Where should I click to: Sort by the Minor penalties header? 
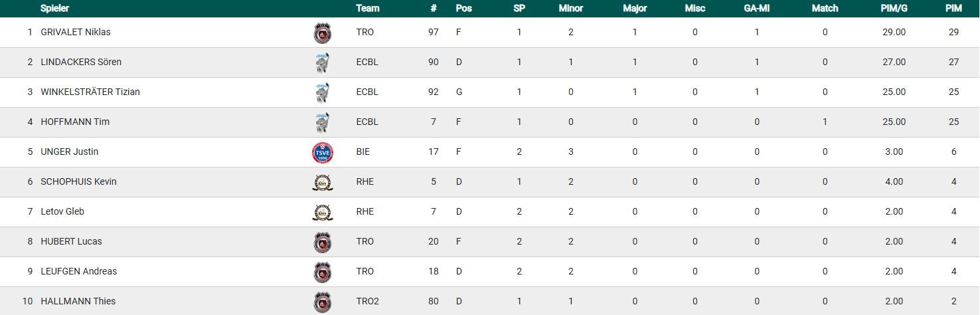(570, 9)
